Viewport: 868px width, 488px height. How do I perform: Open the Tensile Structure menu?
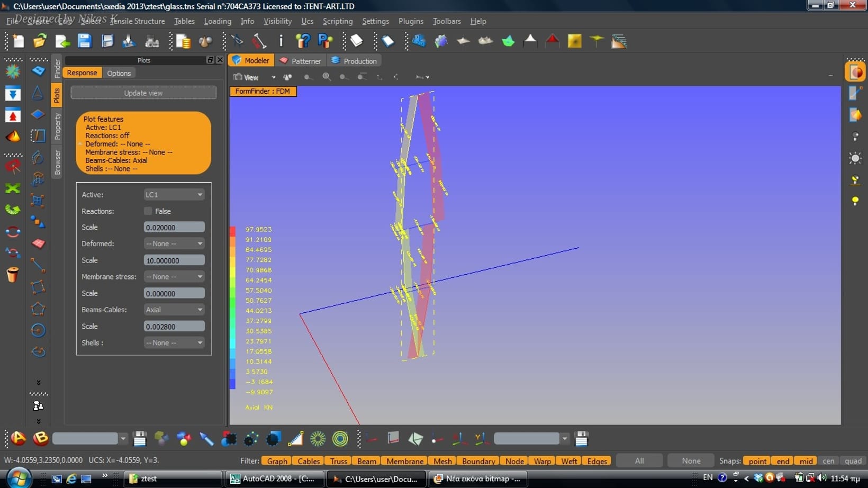(x=137, y=21)
